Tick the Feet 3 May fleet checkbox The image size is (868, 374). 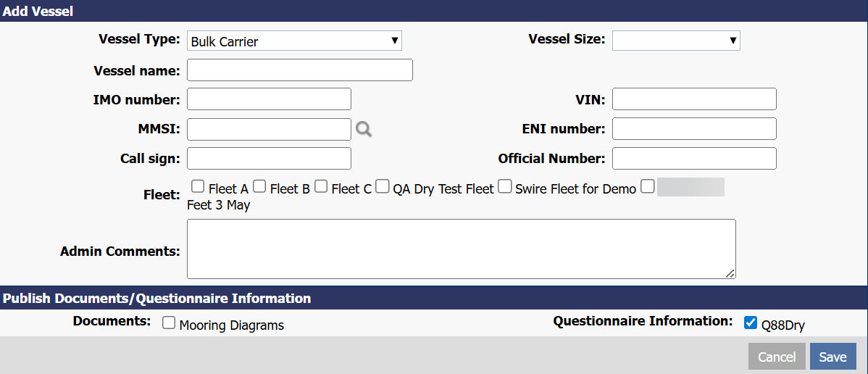pos(647,187)
